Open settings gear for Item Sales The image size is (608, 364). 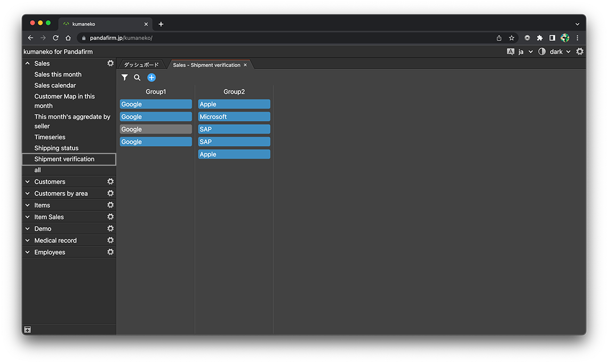pos(110,217)
